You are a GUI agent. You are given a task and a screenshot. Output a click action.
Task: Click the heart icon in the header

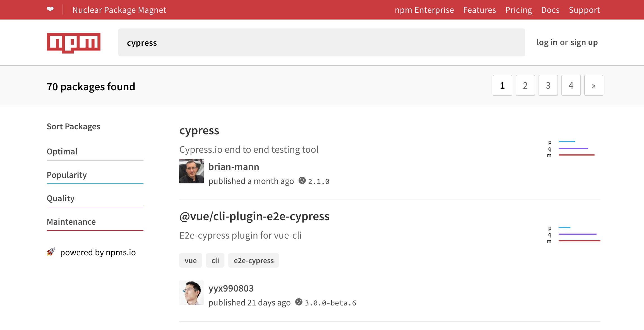pos(50,9)
